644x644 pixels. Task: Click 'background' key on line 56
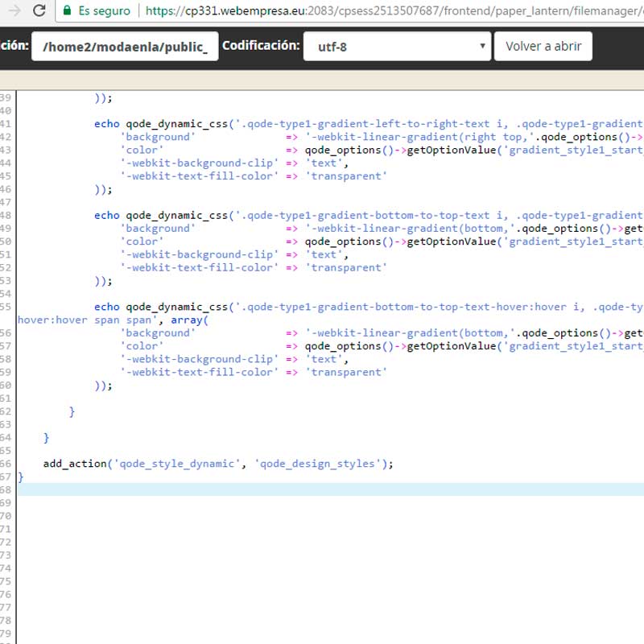pyautogui.click(x=158, y=333)
